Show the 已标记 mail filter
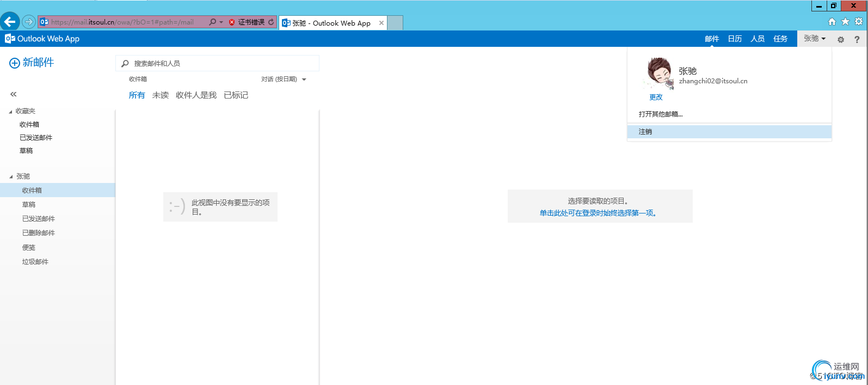The width and height of the screenshot is (868, 385). coord(236,95)
